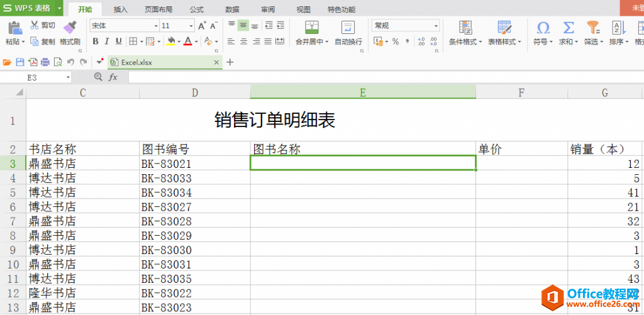Increase font size with A+ icon

click(202, 26)
